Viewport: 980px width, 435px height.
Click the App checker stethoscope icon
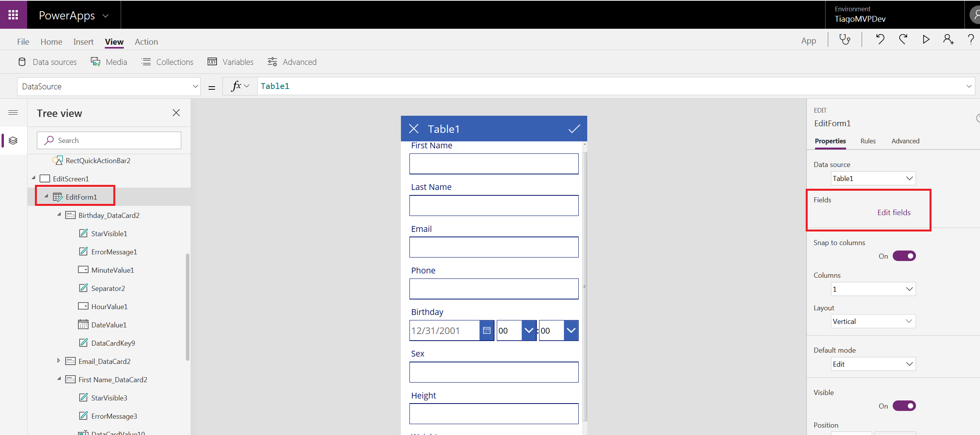point(845,40)
